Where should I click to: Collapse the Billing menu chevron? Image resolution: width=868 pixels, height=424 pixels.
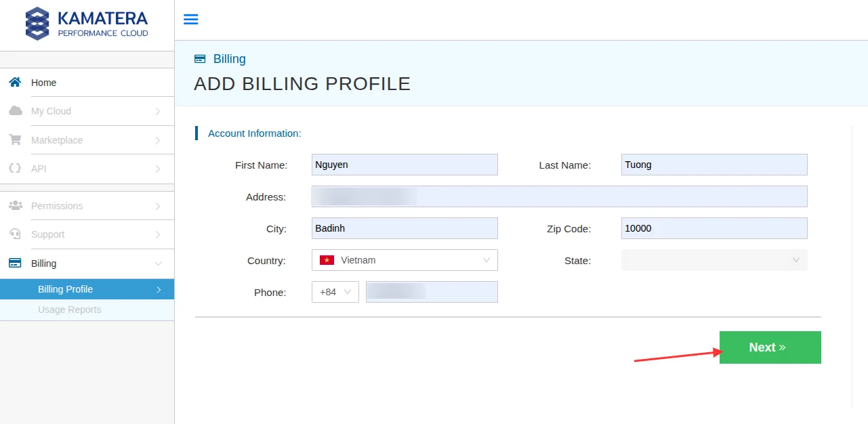tap(158, 263)
